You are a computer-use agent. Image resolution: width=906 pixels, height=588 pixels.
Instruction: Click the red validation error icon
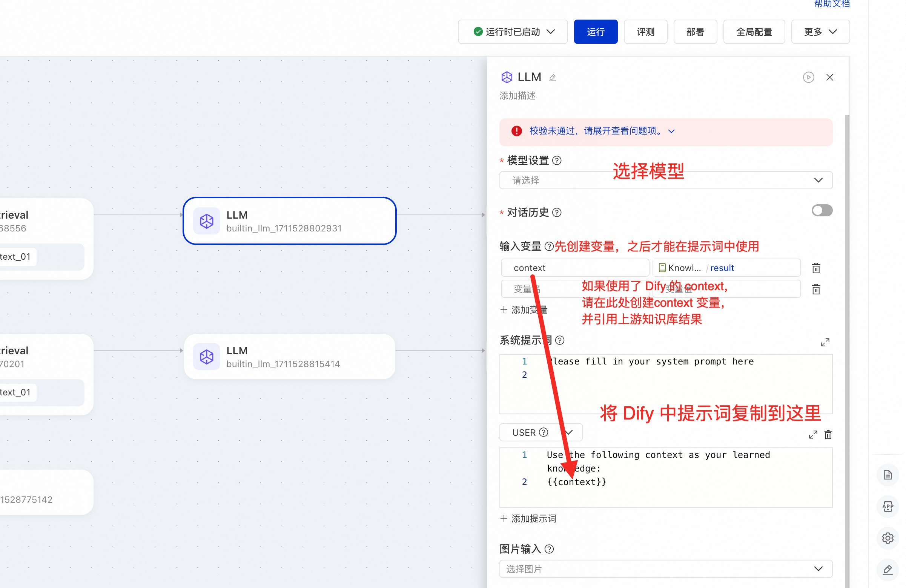(517, 131)
